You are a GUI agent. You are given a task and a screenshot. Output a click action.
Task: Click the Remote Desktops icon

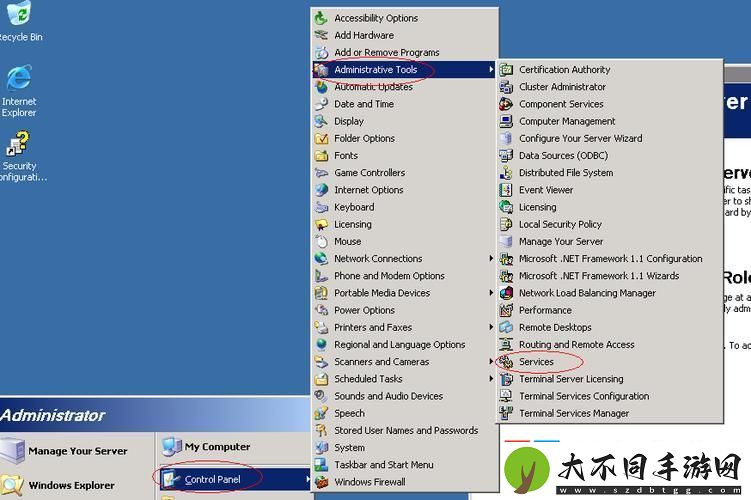506,328
